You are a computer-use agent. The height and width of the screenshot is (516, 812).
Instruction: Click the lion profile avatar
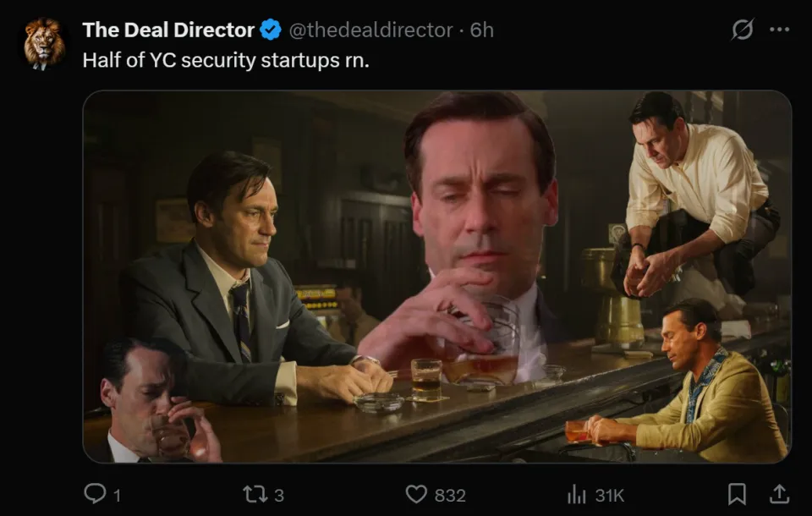tap(44, 43)
